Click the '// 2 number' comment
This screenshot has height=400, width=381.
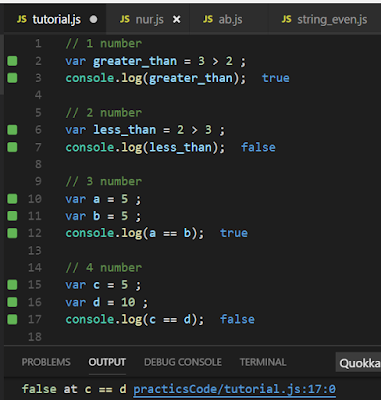point(104,113)
